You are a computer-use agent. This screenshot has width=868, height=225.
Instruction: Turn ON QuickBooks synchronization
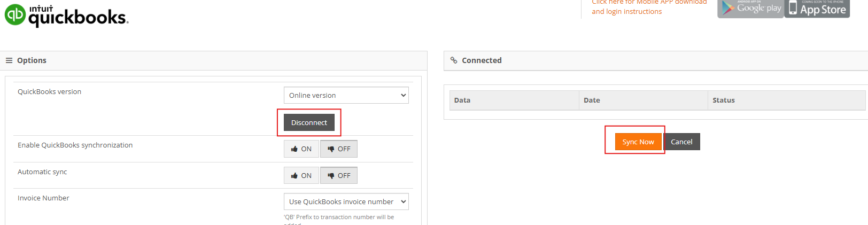point(301,149)
